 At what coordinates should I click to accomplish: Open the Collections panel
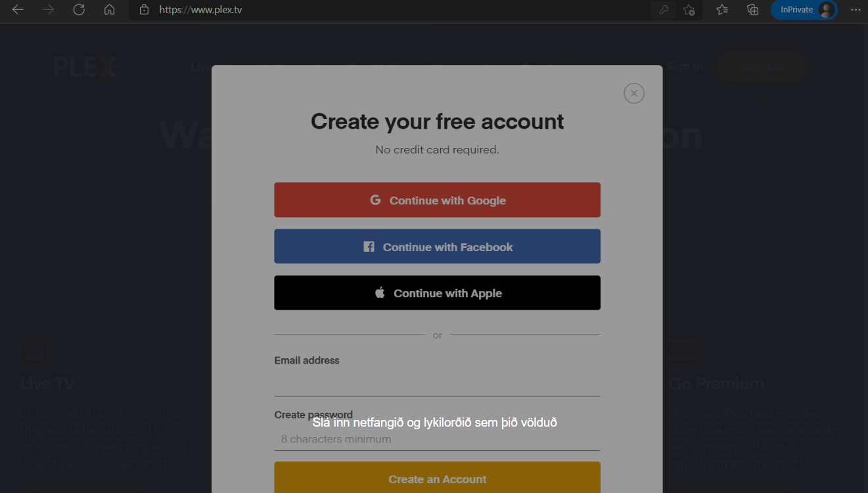(753, 10)
